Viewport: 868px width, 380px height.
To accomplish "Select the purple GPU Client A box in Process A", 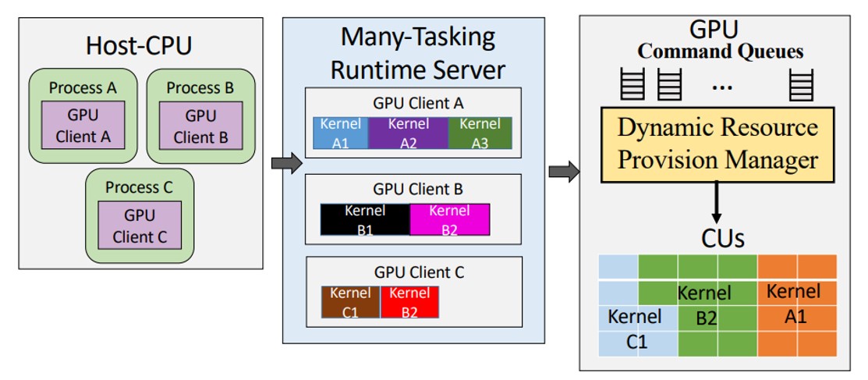I will point(83,126).
